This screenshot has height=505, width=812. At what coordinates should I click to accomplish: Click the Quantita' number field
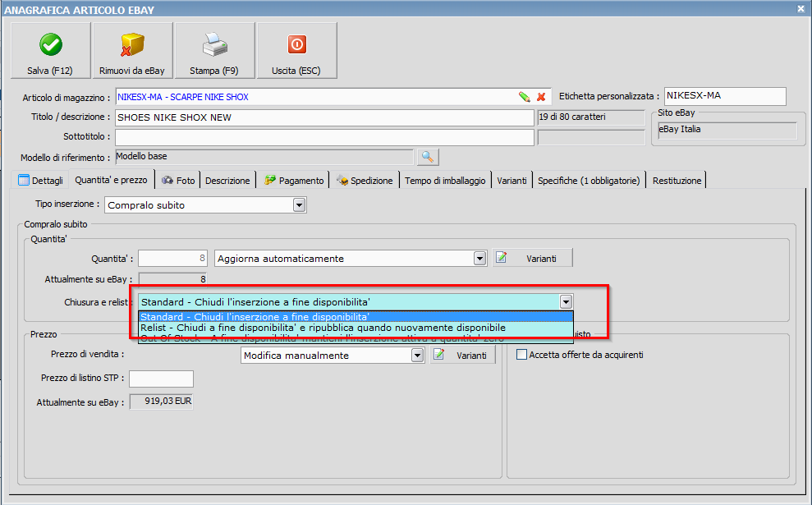tap(172, 258)
